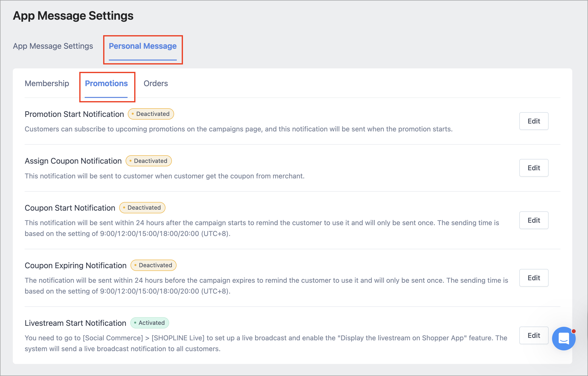Click the Coupon Start Notification title
The width and height of the screenshot is (588, 376).
(70, 208)
